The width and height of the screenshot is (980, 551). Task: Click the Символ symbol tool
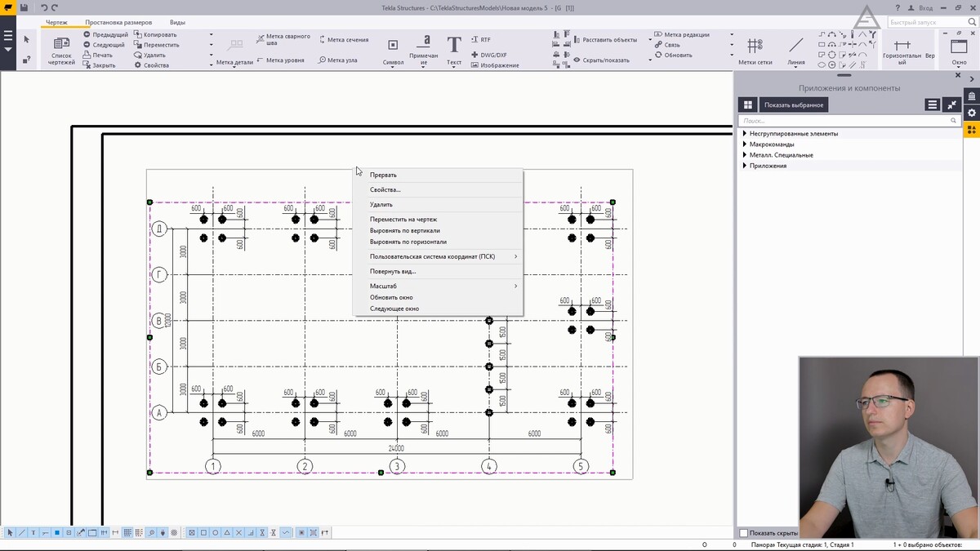(393, 49)
